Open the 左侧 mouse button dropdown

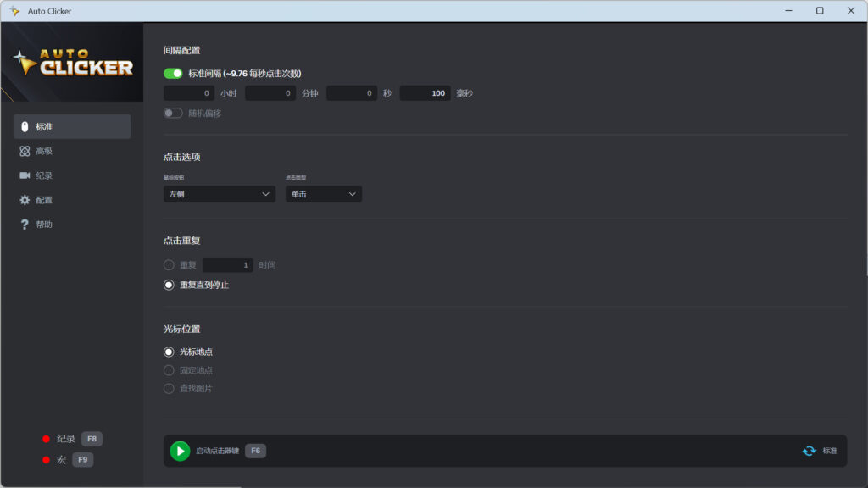219,194
